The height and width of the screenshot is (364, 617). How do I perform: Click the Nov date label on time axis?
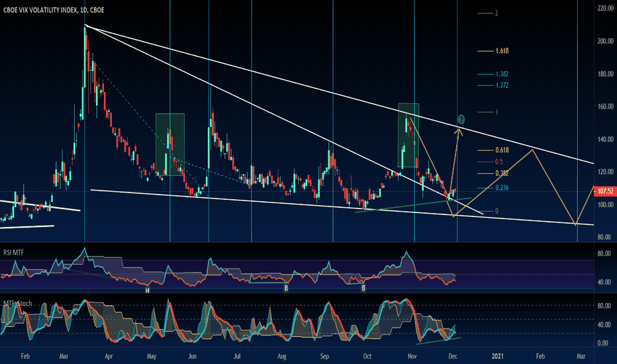tap(412, 357)
